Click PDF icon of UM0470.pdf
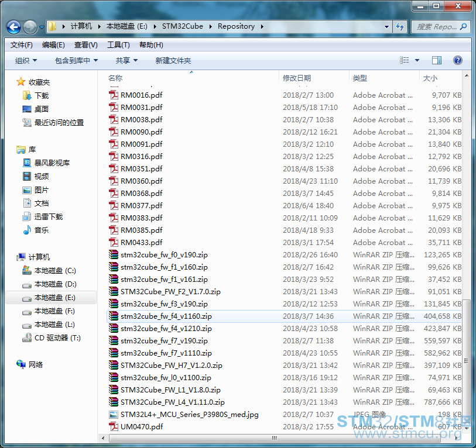This screenshot has width=476, height=448. [x=114, y=427]
